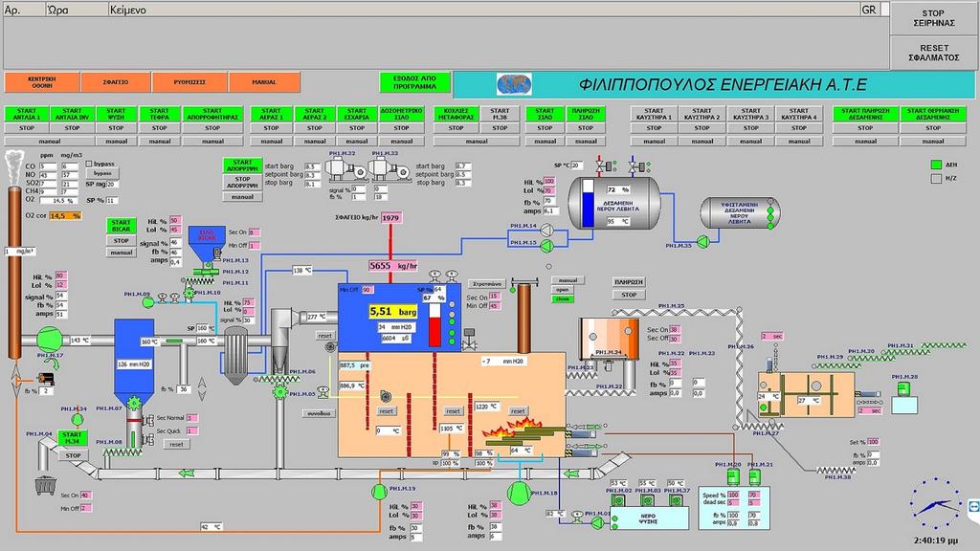This screenshot has width=980, height=551.
Task: Click STOP under START ΤΕΦΡΑ
Action: 160,128
